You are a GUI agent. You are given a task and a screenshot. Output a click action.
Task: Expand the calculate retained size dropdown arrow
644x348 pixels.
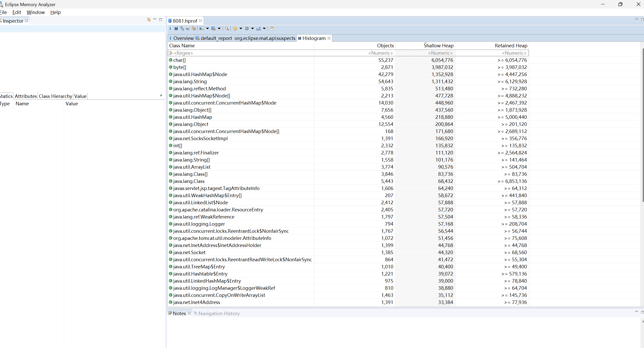click(252, 28)
